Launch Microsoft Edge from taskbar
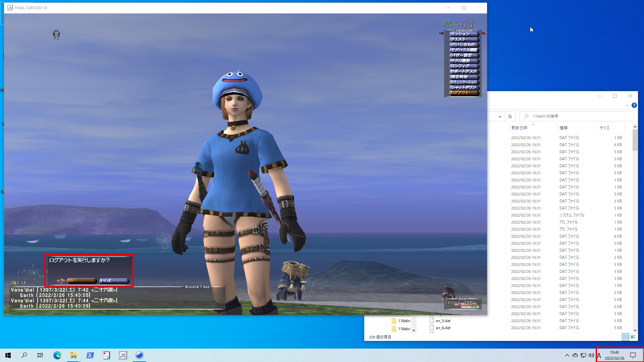The height and width of the screenshot is (362, 644). click(57, 355)
